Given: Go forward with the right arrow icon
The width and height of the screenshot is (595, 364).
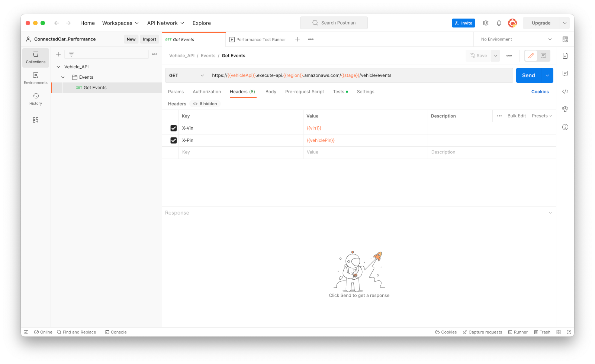Looking at the screenshot, I should [68, 23].
